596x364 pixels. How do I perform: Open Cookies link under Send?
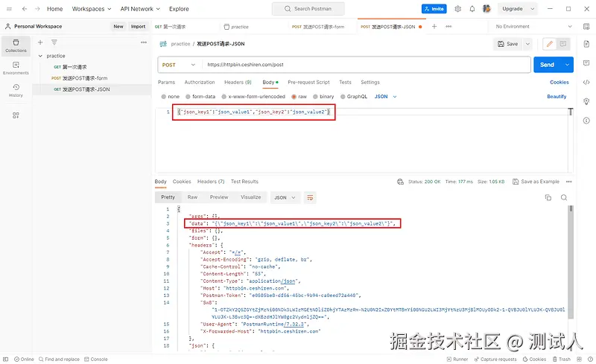[559, 82]
